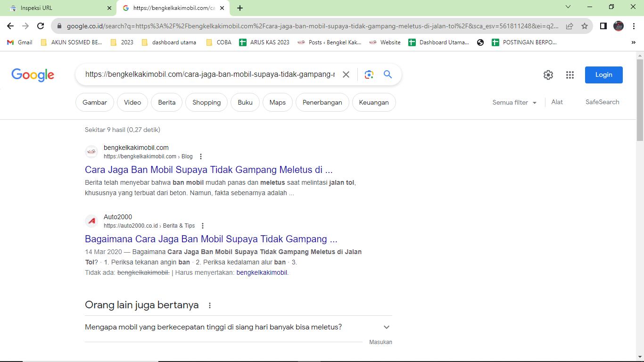Click the bengkelkakimobil must-include link
The height and width of the screenshot is (362, 644).
coord(262,272)
